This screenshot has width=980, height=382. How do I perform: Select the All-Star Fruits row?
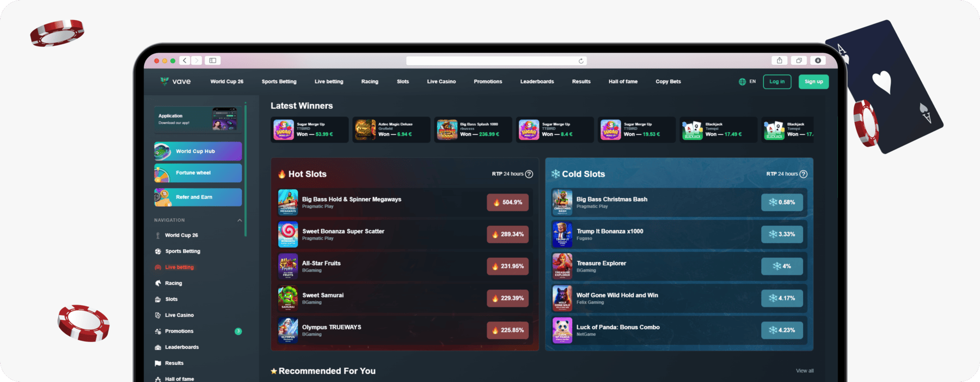(405, 267)
